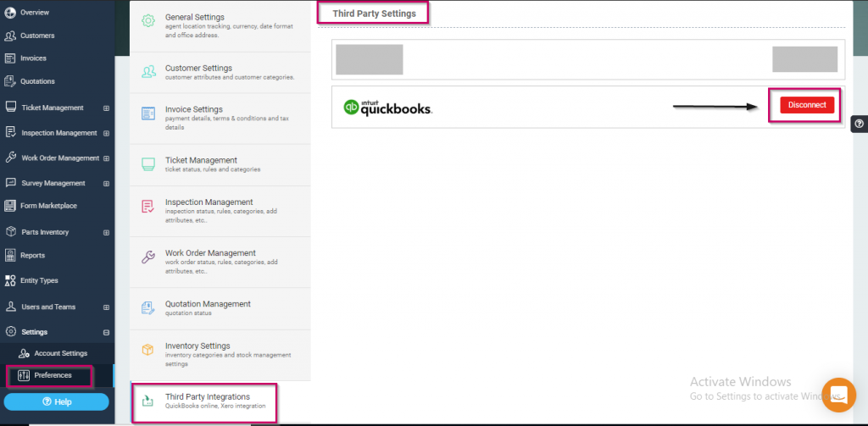Click 'ticket status, rules and categories' description
Screen dimensions: 868x426
tap(213, 169)
